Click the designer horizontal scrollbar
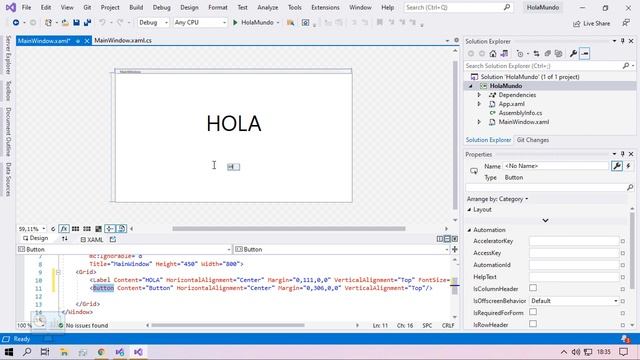640x360 pixels. tap(289, 229)
